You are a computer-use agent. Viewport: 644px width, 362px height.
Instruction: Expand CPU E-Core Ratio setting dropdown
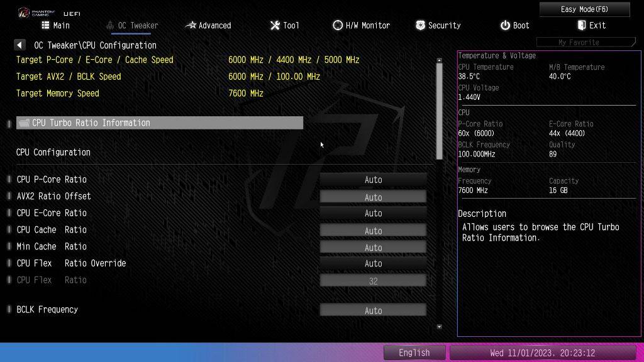(373, 214)
